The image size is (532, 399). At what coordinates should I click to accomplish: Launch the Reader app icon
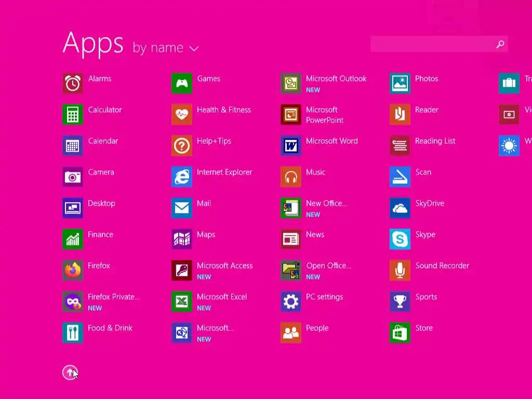pos(400,114)
